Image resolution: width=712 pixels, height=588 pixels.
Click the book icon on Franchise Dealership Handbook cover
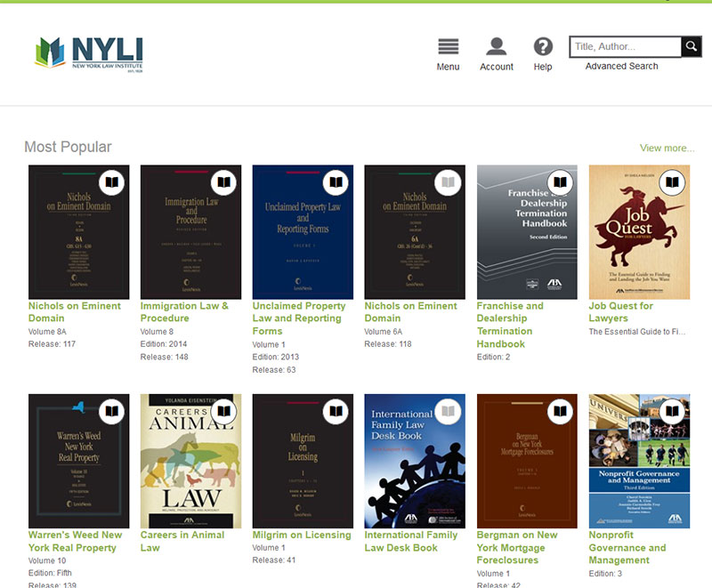(x=561, y=182)
